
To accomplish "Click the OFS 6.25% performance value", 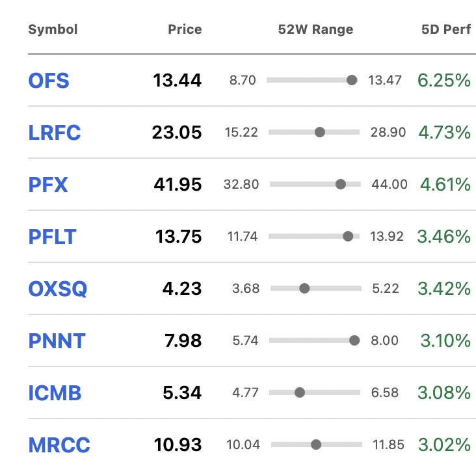I will tap(444, 81).
